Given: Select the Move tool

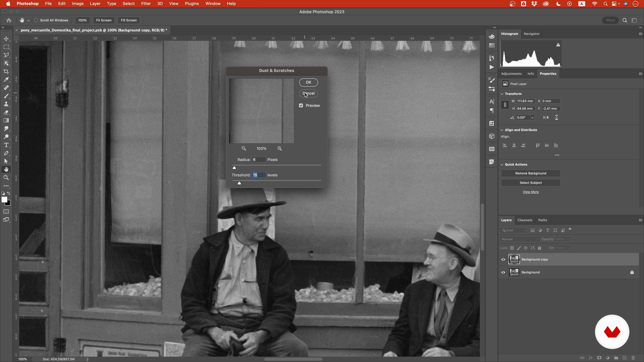Looking at the screenshot, I should point(6,39).
